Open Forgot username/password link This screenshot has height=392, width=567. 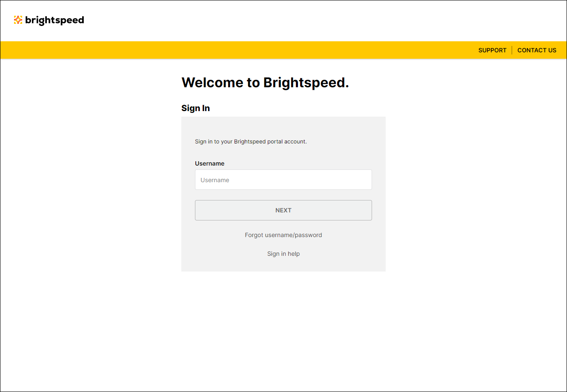(283, 235)
